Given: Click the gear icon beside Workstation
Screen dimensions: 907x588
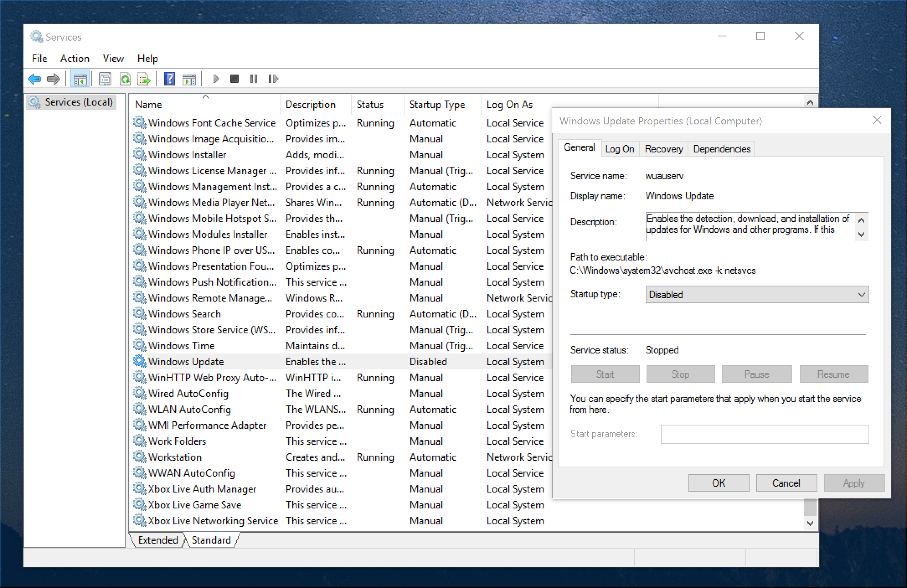Looking at the screenshot, I should click(139, 456).
